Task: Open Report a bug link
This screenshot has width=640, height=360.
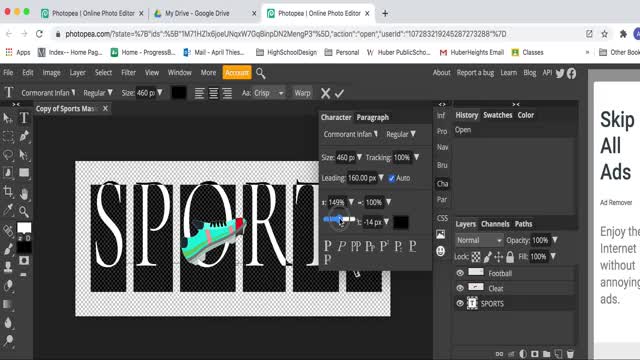Action: click(475, 73)
